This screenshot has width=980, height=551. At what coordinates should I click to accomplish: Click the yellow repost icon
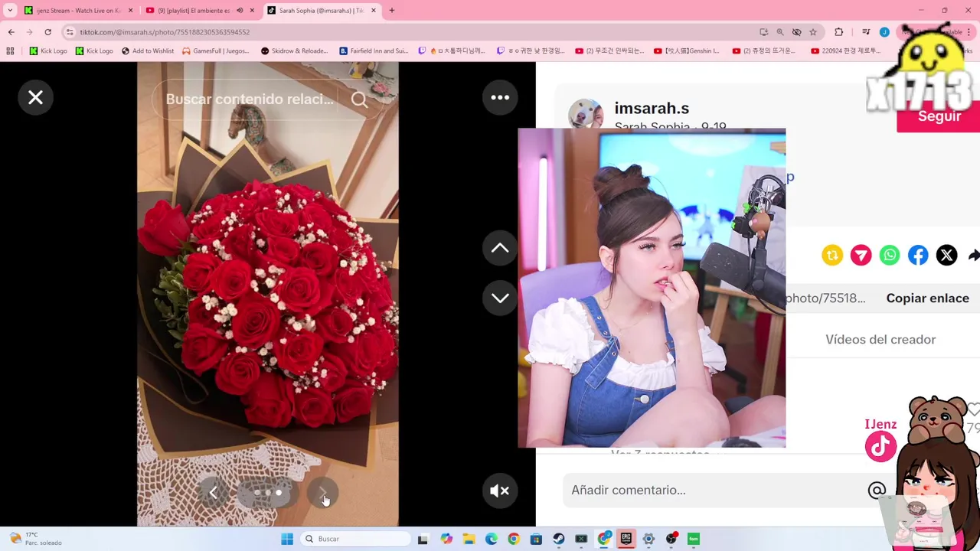coord(832,255)
